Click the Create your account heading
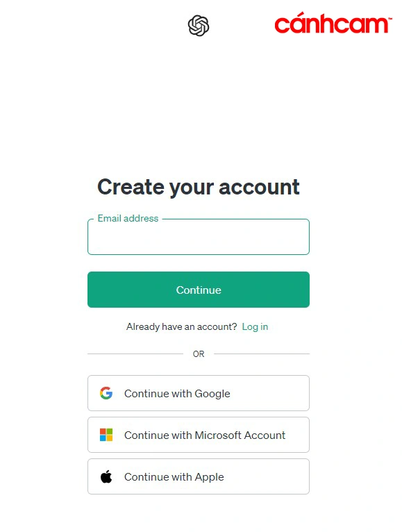 [x=199, y=188]
